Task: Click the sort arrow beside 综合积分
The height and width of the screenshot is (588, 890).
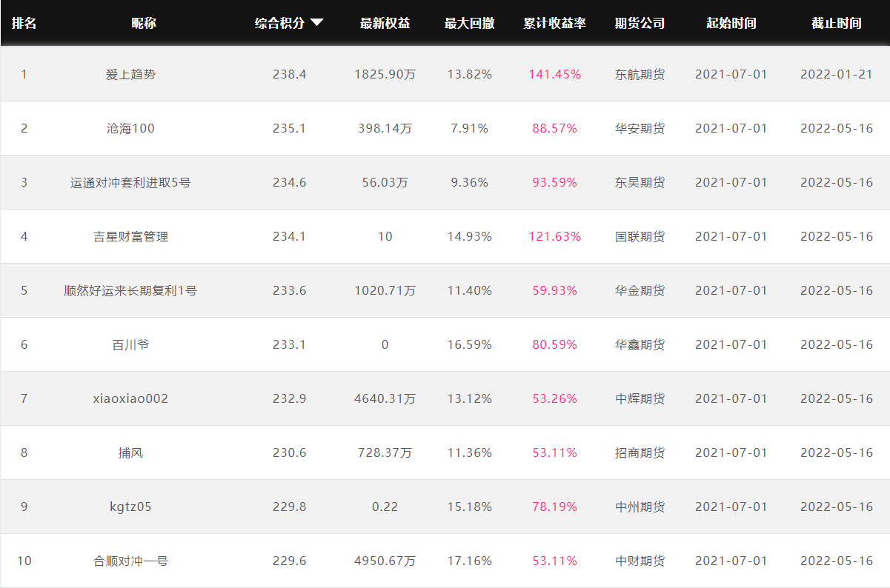Action: click(316, 23)
